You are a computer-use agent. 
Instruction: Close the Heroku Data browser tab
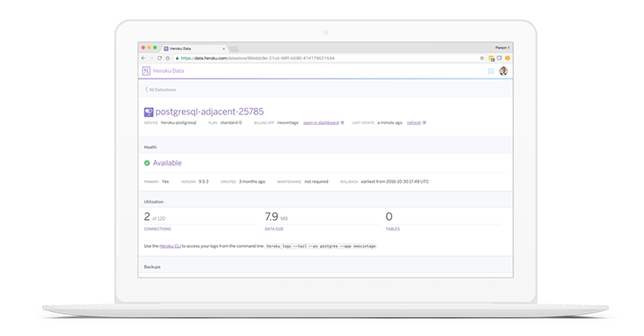point(224,48)
